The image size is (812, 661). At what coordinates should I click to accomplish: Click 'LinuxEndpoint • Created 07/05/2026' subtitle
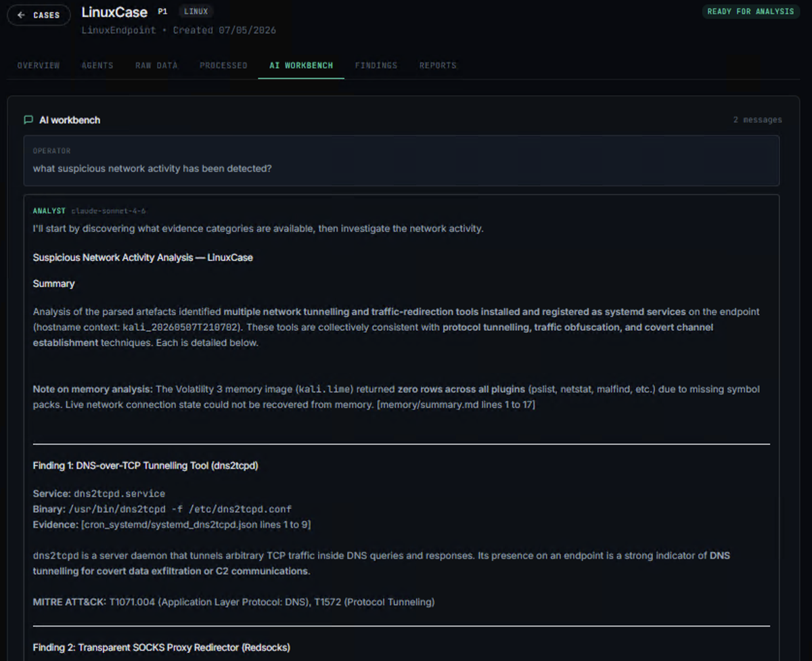(179, 30)
